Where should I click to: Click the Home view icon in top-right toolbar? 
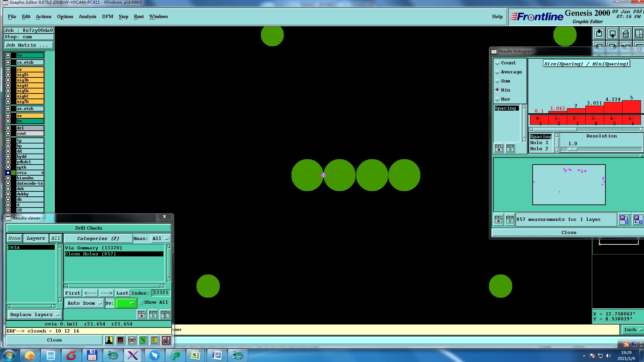tap(626, 34)
